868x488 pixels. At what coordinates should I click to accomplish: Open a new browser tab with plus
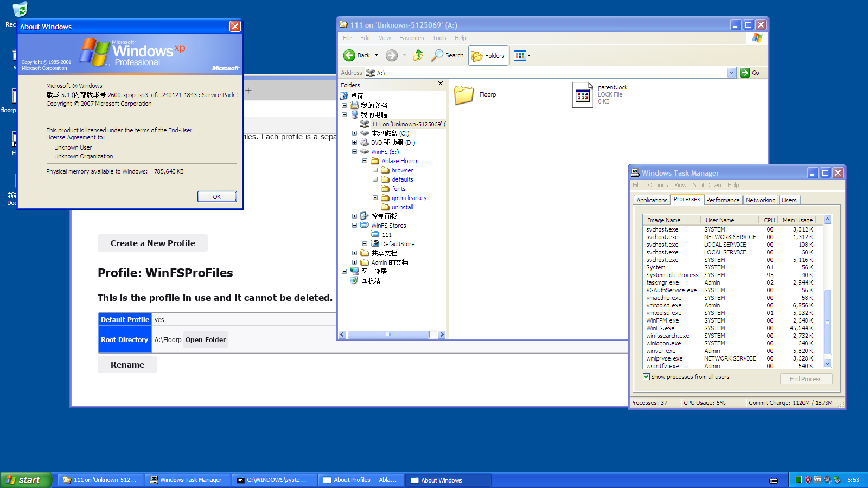tap(248, 91)
